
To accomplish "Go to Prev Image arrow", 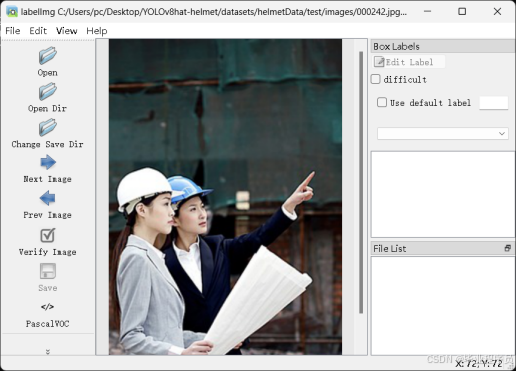I will point(48,198).
